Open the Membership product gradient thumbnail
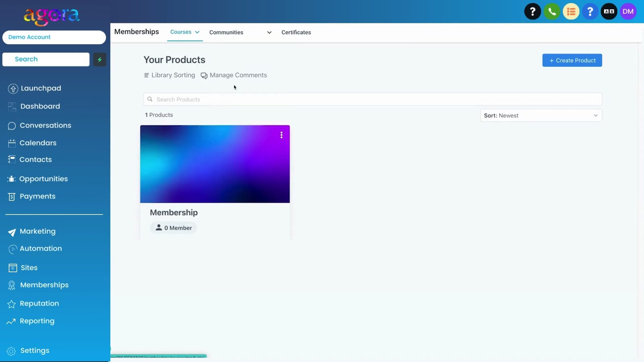 coord(215,164)
